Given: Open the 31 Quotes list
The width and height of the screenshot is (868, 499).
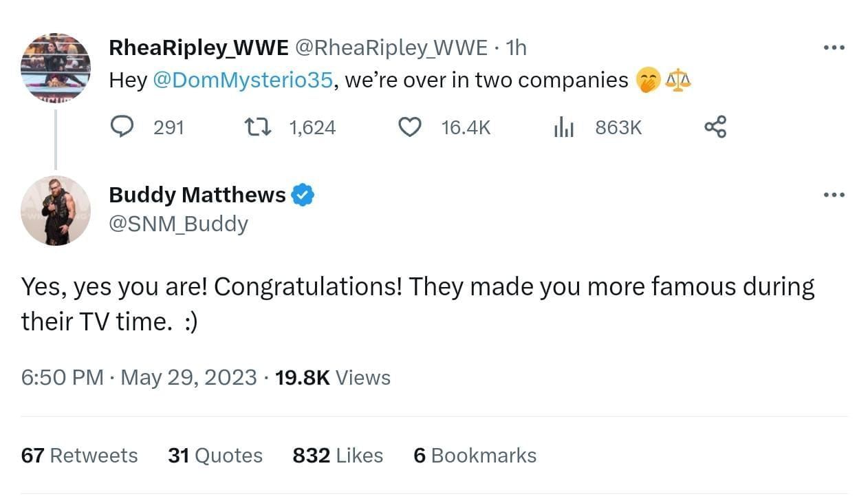Looking at the screenshot, I should pos(215,455).
